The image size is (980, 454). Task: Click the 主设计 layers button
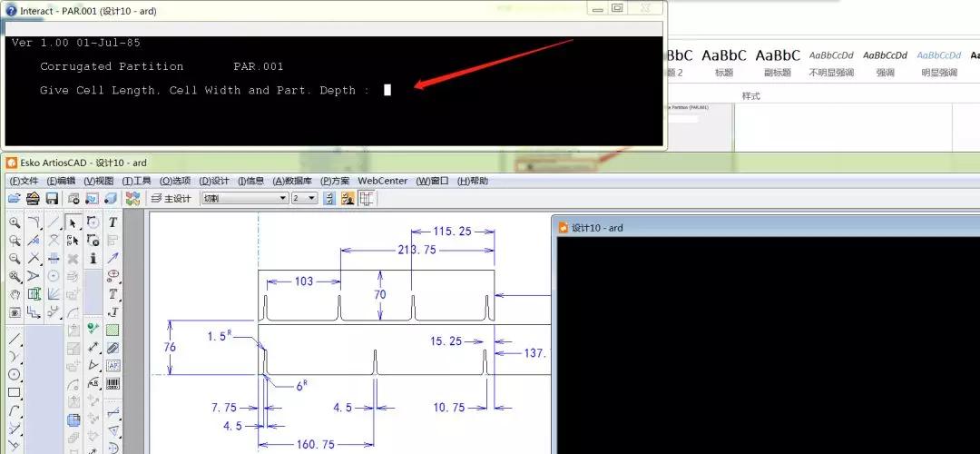point(171,198)
